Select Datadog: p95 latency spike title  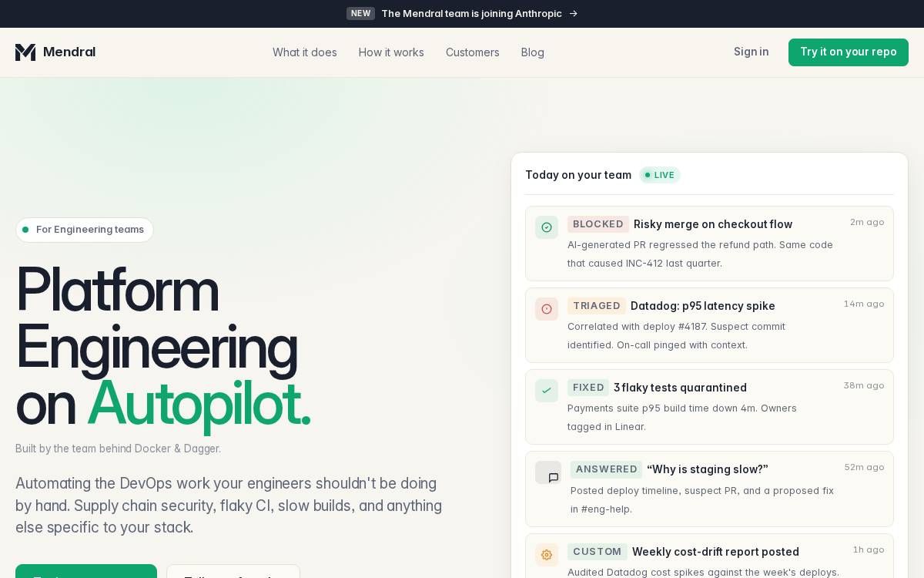pyautogui.click(x=703, y=306)
